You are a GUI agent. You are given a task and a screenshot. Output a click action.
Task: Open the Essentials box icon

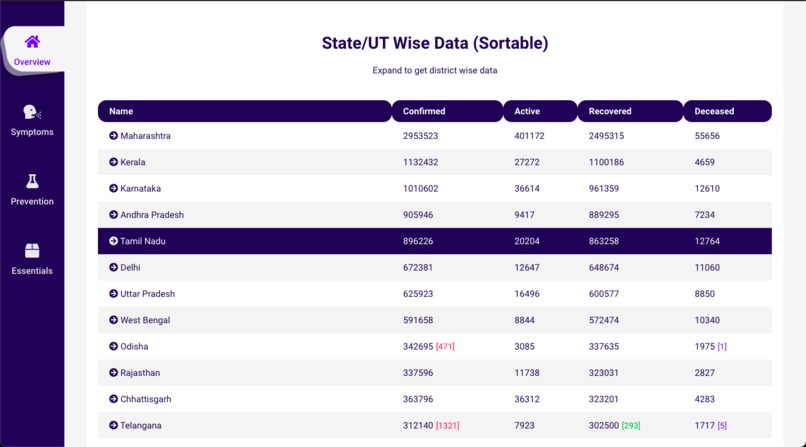click(x=32, y=251)
